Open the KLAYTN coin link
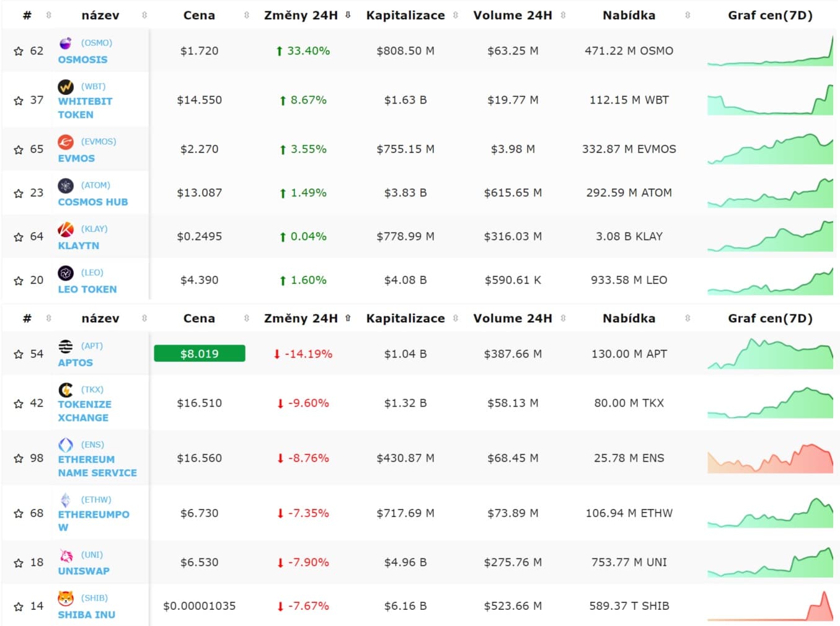Screen dimensions: 840x626 pos(79,245)
